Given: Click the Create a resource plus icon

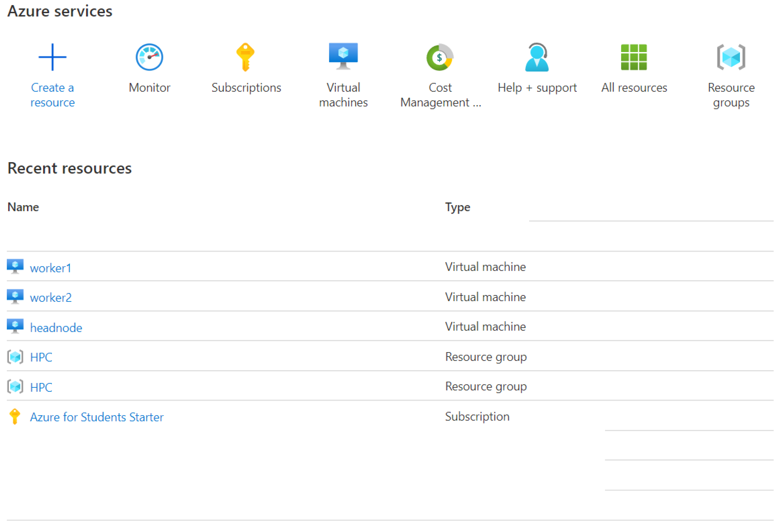Looking at the screenshot, I should tap(52, 57).
